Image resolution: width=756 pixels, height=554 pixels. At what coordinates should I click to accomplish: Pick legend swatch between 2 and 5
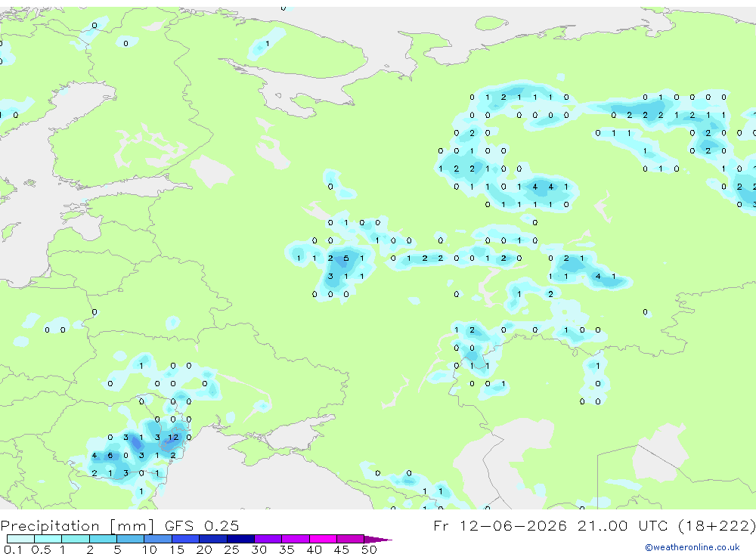103,539
